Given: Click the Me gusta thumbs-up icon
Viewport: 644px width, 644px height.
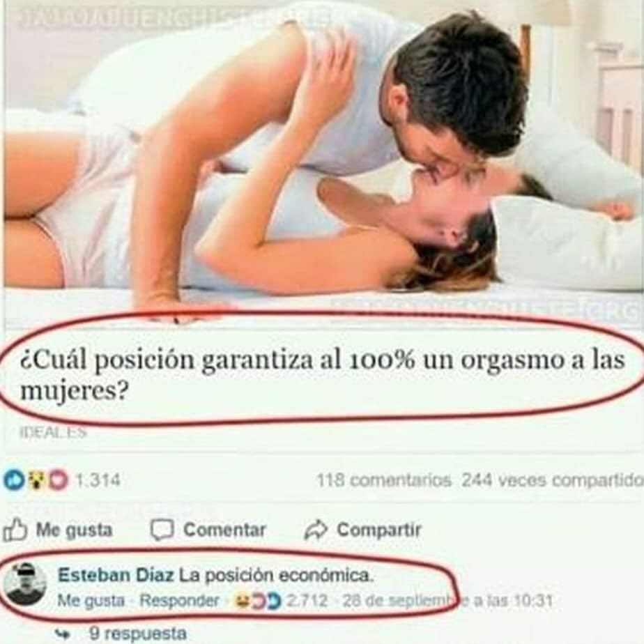Looking at the screenshot, I should [x=15, y=530].
